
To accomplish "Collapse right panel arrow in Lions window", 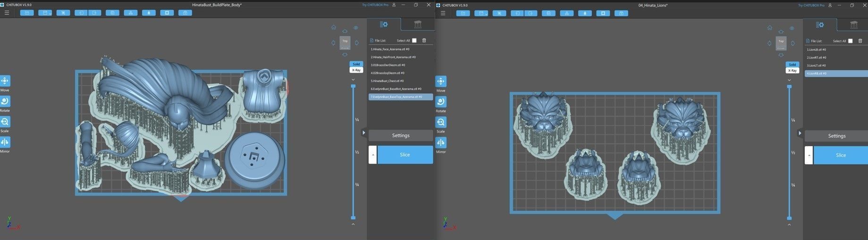I will pyautogui.click(x=800, y=133).
